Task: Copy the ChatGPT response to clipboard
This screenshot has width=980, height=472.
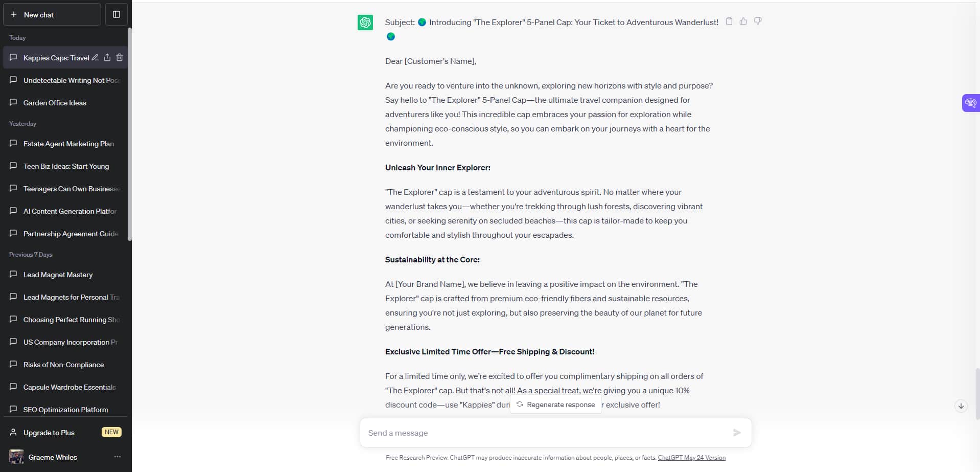Action: point(729,21)
